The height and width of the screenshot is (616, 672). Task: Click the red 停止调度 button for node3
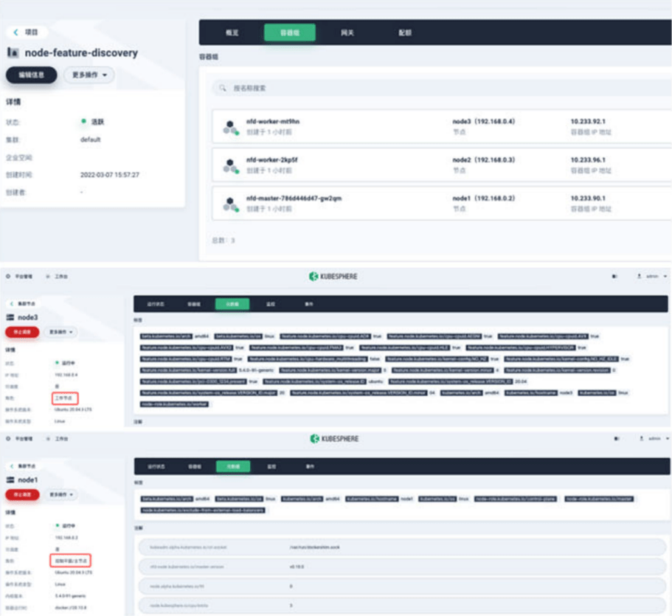click(22, 332)
